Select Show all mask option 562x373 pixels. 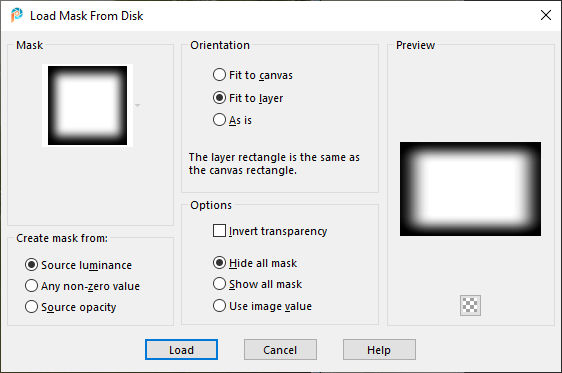257,284
